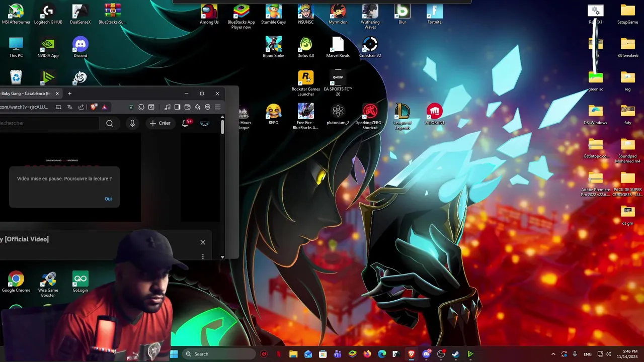The image size is (644, 362).
Task: Click the tray speaker volume icon
Action: tap(609, 354)
